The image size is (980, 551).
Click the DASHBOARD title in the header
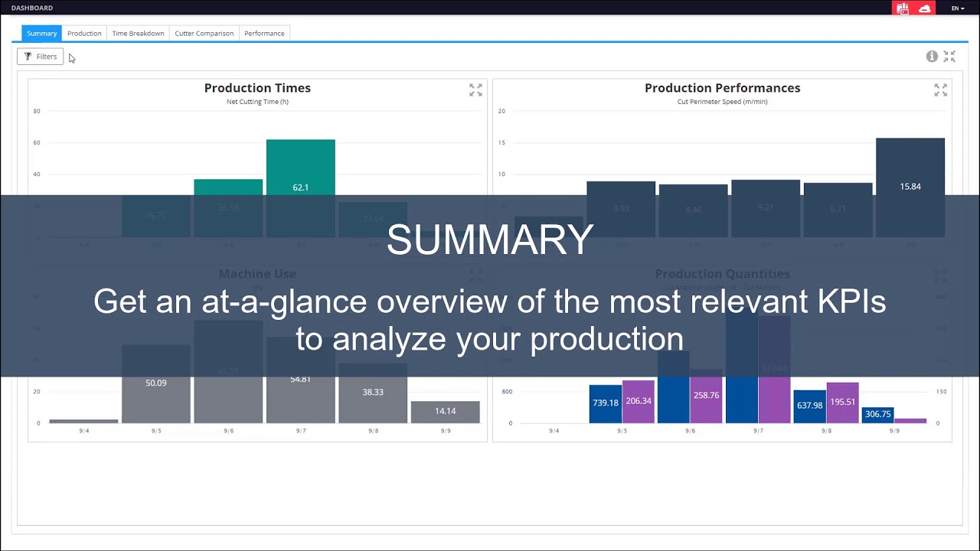pyautogui.click(x=32, y=8)
